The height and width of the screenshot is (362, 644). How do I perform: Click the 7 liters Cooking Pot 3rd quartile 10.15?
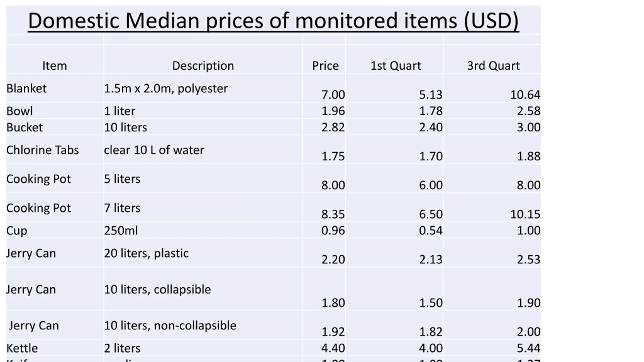525,214
